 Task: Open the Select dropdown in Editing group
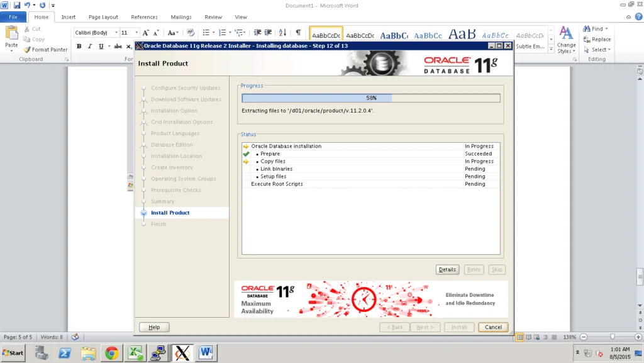(597, 49)
